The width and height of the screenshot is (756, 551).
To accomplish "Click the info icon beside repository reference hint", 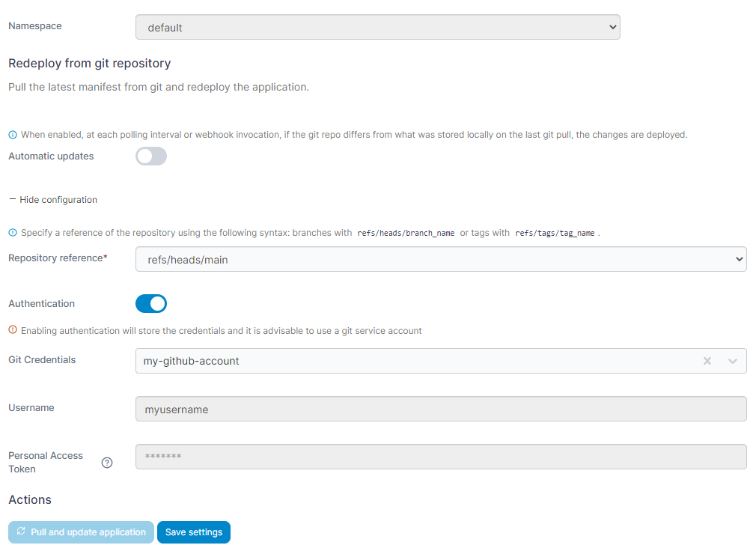I will point(12,233).
